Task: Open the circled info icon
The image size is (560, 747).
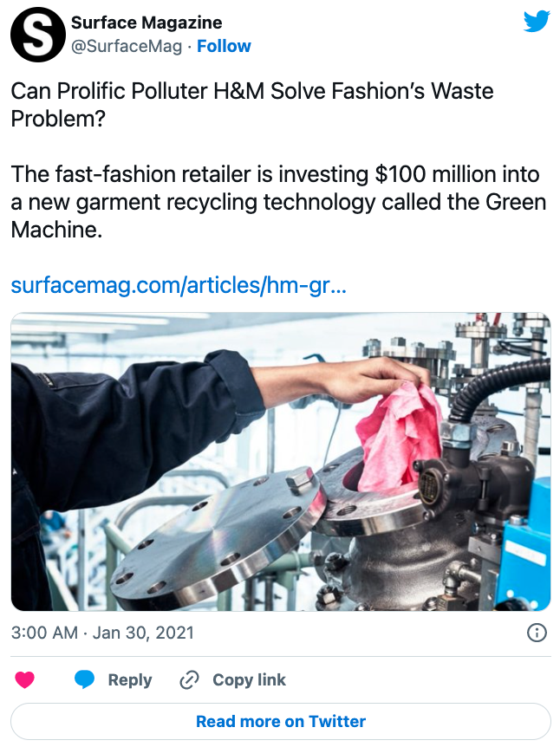Action: tap(537, 633)
